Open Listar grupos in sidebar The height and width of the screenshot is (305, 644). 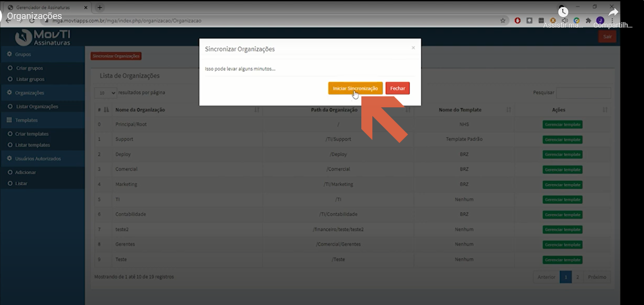[30, 79]
